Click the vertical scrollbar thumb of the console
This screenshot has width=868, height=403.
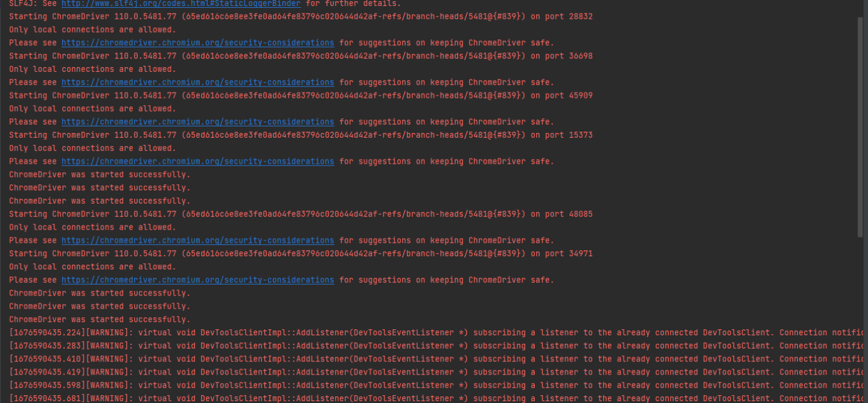[x=860, y=127]
